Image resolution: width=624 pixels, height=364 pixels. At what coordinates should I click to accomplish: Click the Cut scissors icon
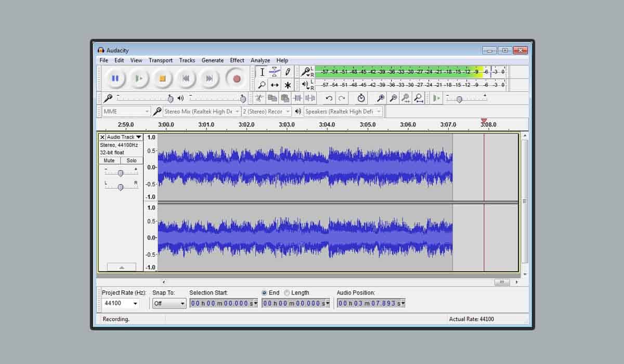[259, 98]
